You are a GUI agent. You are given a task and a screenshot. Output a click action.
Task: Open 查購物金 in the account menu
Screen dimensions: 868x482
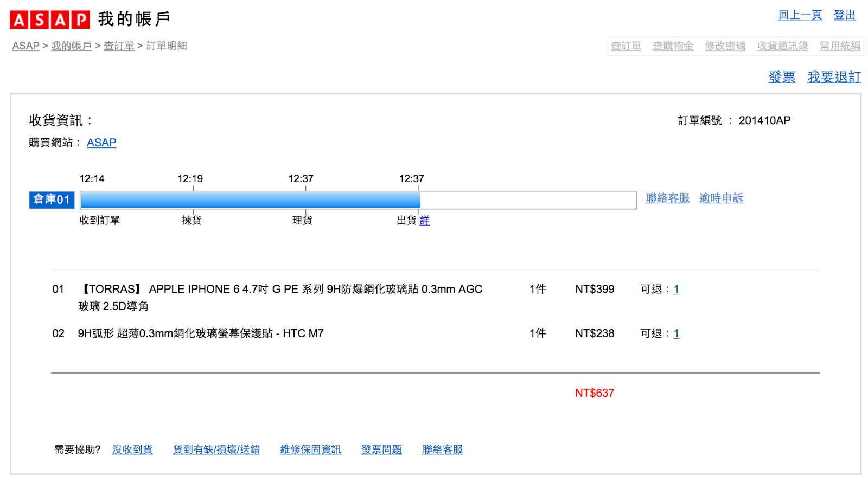[x=673, y=46]
